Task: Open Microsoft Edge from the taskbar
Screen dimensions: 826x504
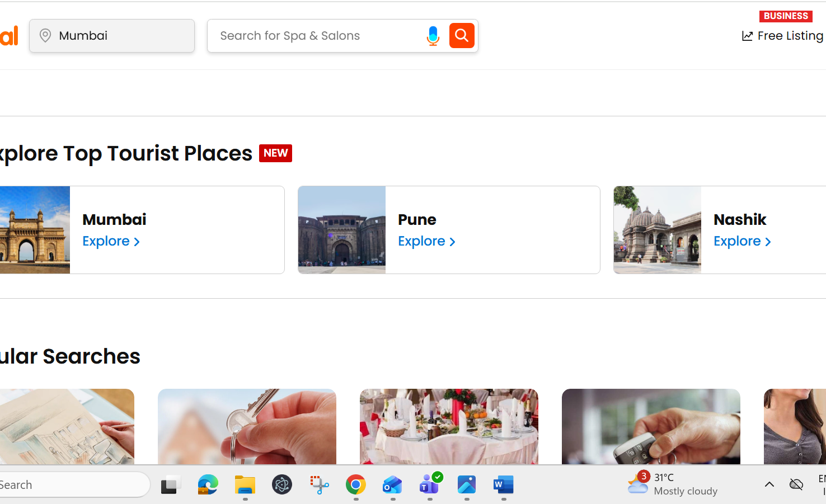Action: [x=208, y=484]
